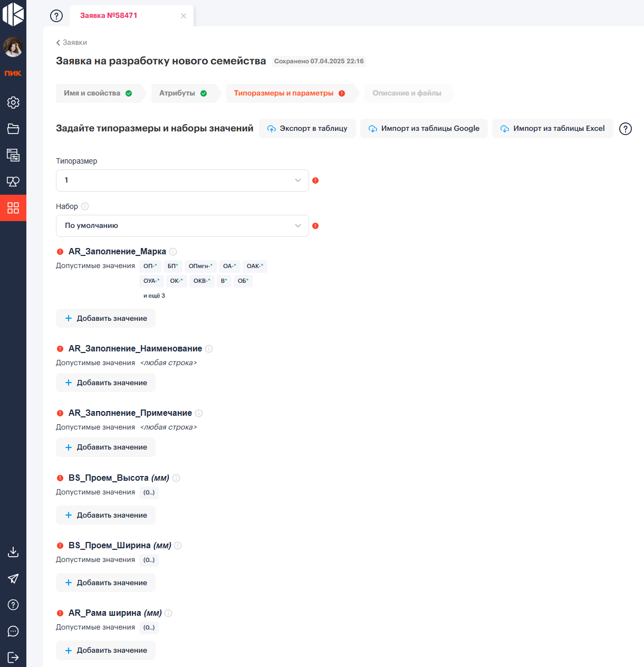
Task: Select the grid tiles icon in sidebar
Action: pos(13,208)
